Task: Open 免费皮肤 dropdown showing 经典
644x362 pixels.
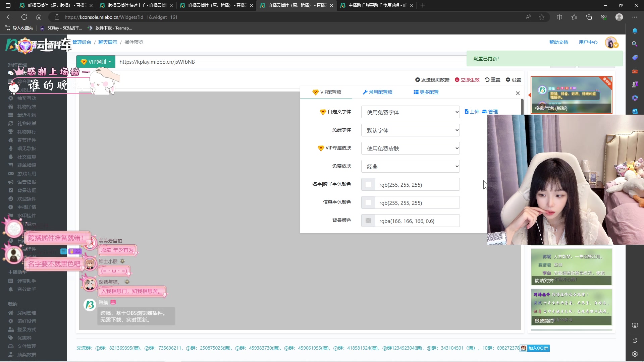Action: point(410,167)
